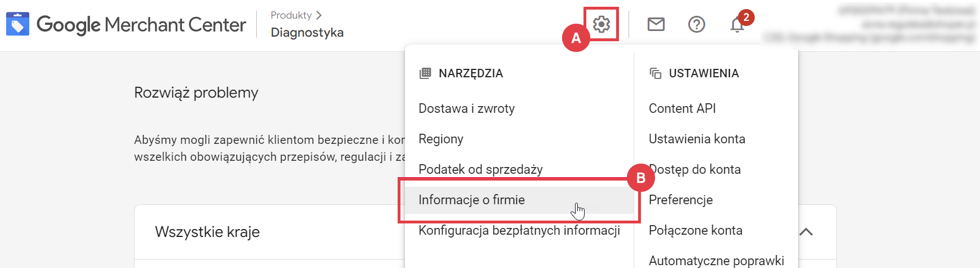Screen dimensions: 980x268
Task: Open Konfiguracja bezpłatnych informacji
Action: (x=519, y=230)
